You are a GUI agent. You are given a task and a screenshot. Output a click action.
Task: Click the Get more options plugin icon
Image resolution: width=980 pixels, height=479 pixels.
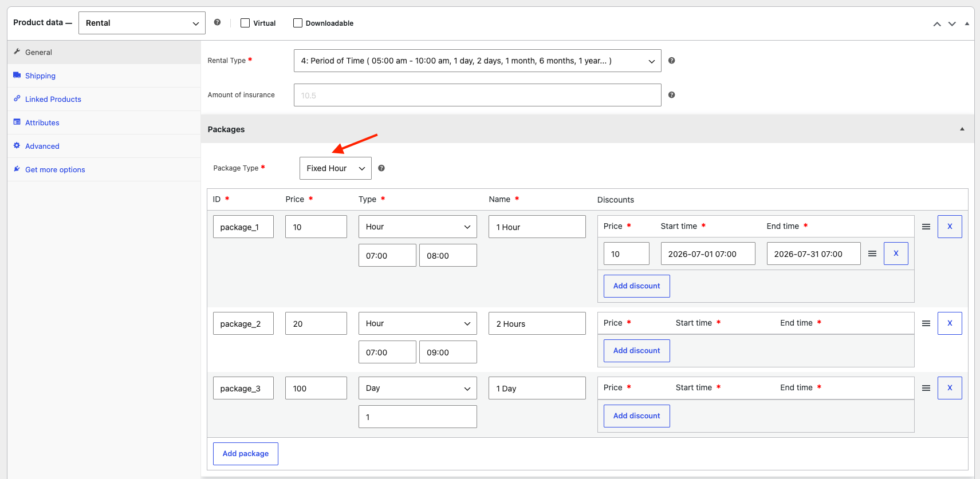(x=17, y=169)
